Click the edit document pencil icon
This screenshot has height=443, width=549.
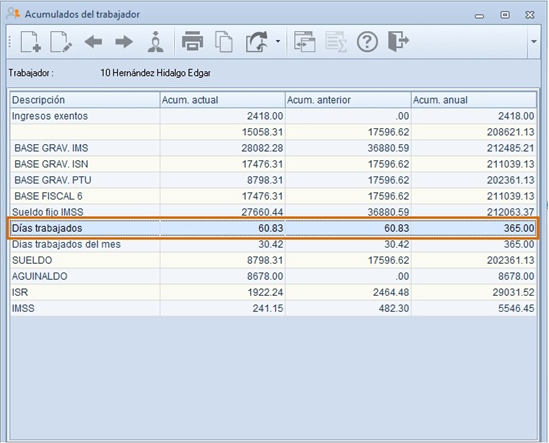[61, 42]
